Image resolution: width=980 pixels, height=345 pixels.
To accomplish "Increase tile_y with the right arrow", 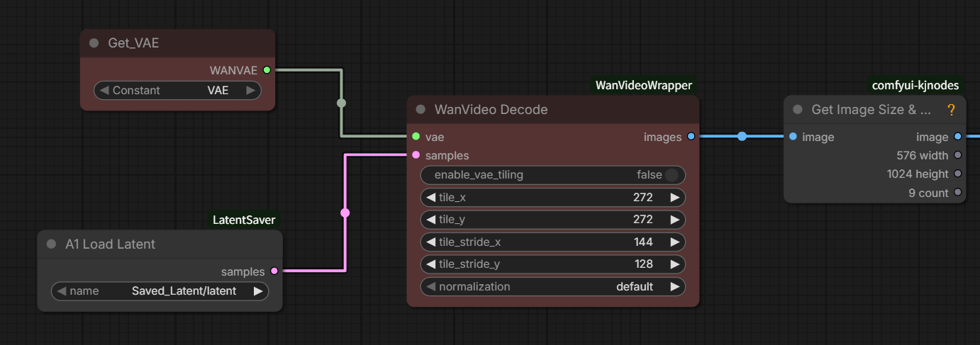I will tap(675, 220).
